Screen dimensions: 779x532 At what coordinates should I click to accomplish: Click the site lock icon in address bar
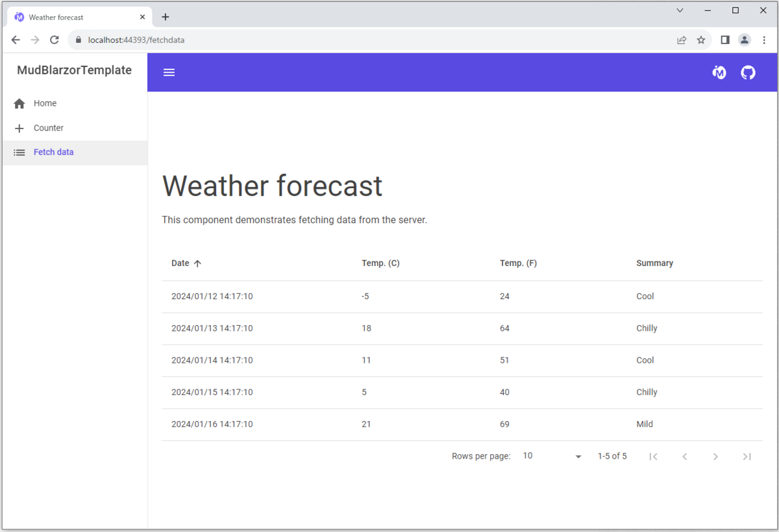79,40
